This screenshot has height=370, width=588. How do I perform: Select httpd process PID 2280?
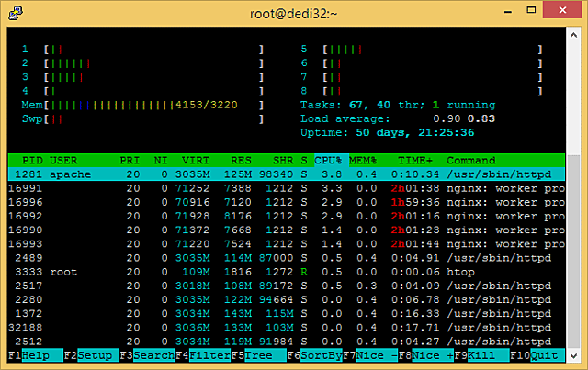[287, 299]
